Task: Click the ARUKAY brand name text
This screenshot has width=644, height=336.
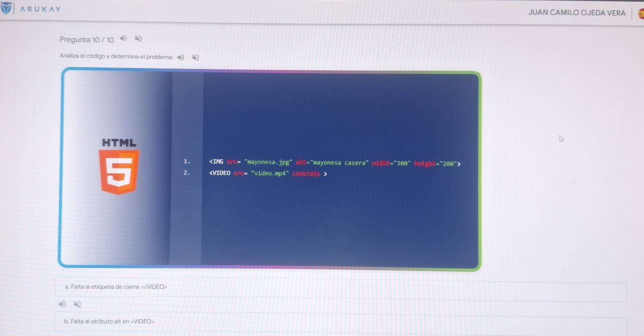Action: [x=40, y=9]
